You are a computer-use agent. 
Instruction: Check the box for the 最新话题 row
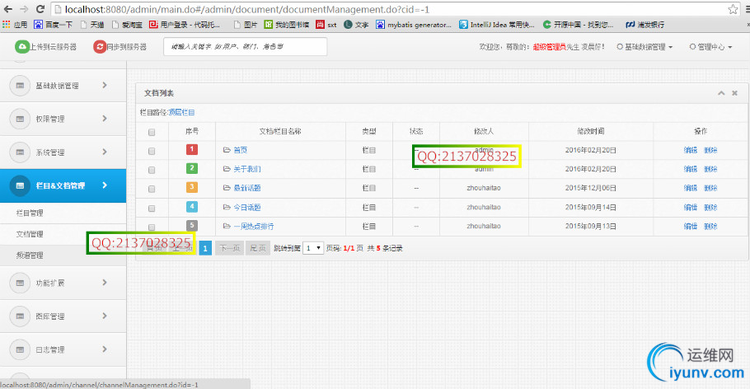[152, 189]
